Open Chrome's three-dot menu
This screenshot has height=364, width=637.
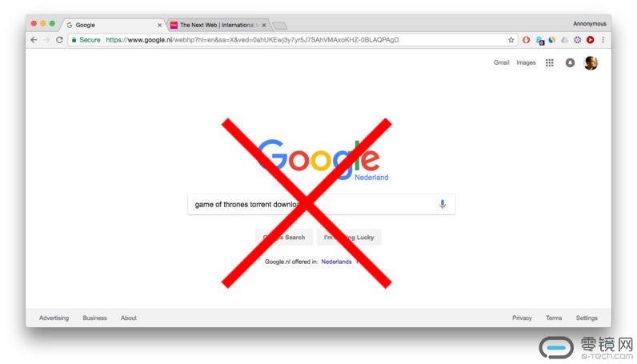tap(603, 40)
